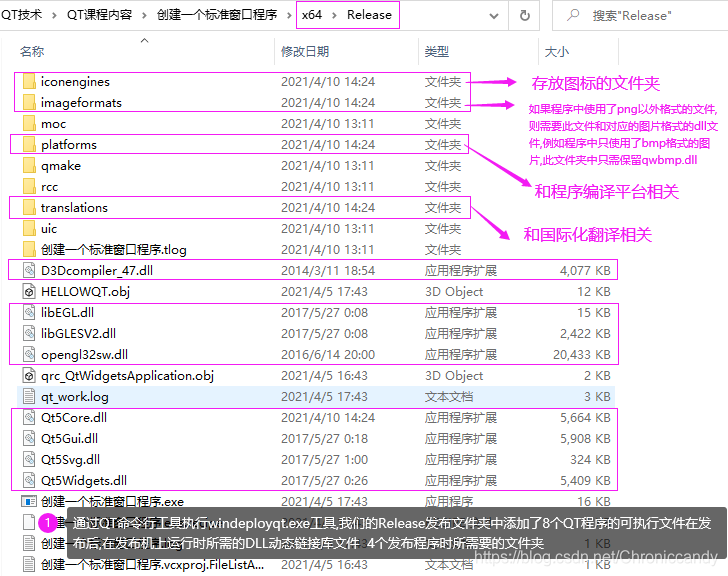Select the platforms folder name
The image size is (728, 576).
69,145
